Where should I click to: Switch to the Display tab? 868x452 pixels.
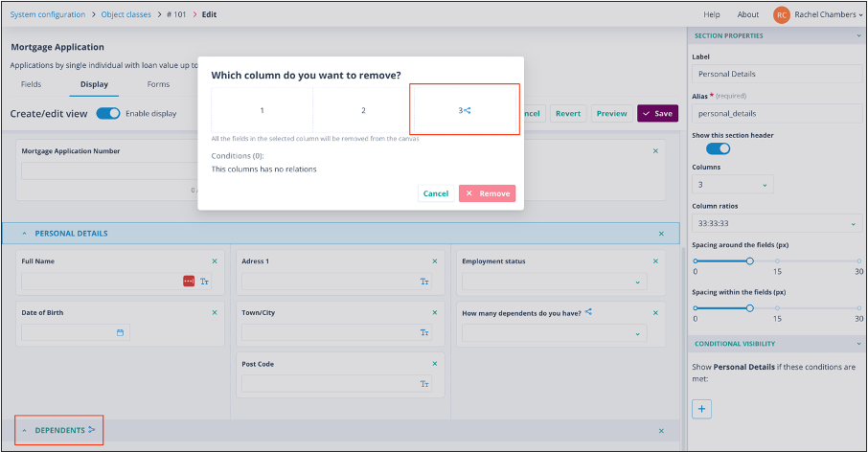pos(94,84)
